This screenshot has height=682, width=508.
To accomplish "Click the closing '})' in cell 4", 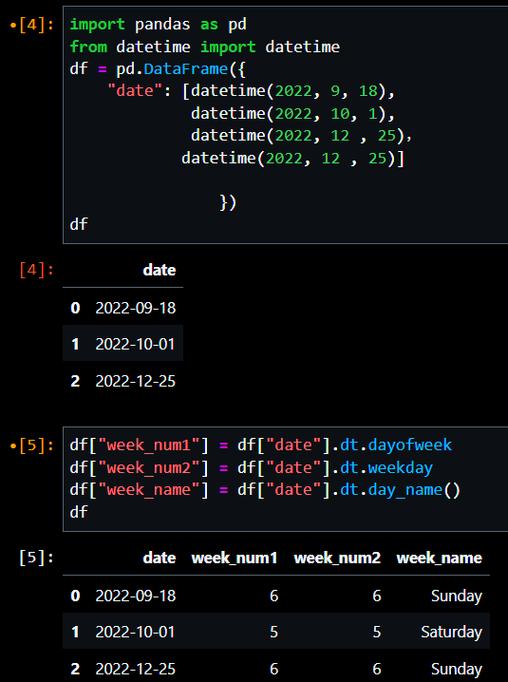I will [x=228, y=202].
